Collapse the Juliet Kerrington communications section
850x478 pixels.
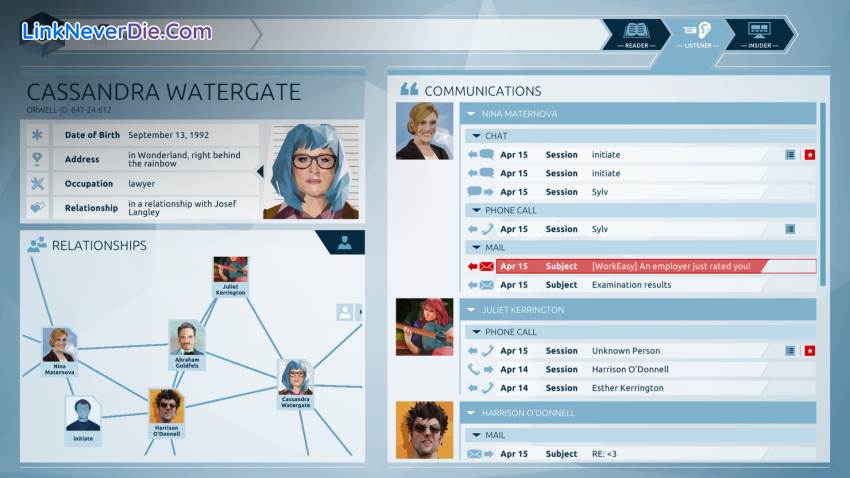click(471, 310)
